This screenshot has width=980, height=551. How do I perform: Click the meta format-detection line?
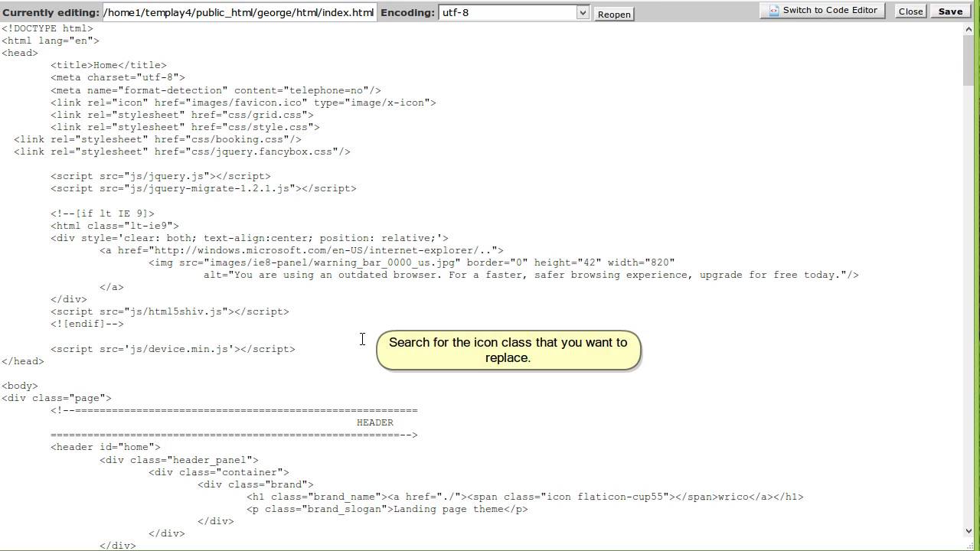[x=216, y=90]
